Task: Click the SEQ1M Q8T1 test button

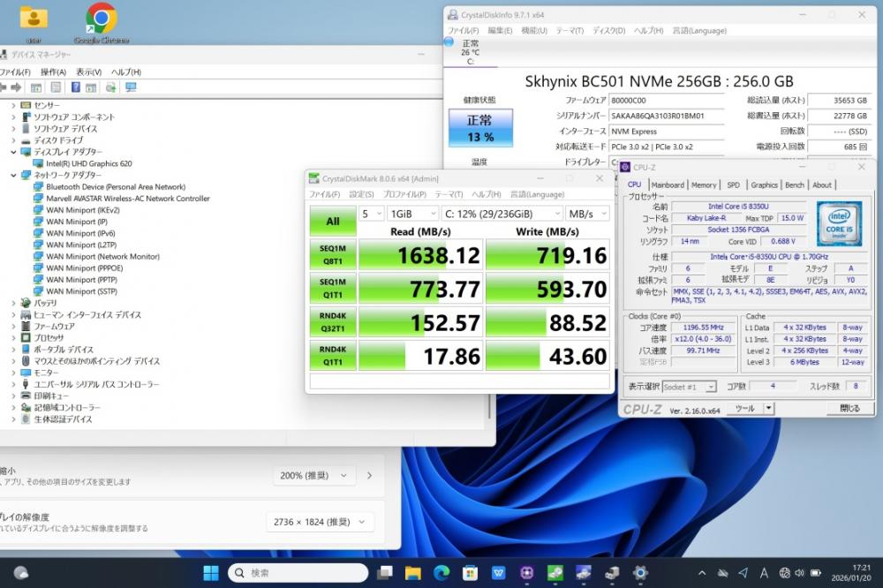Action: (333, 255)
